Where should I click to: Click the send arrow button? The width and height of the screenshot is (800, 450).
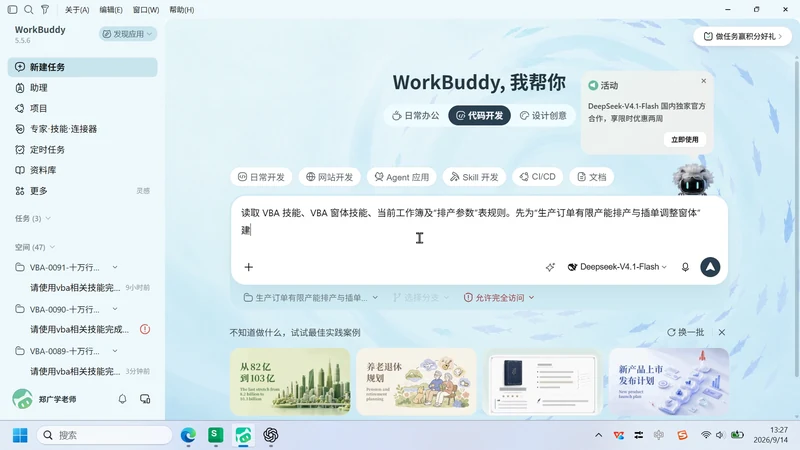pos(710,267)
